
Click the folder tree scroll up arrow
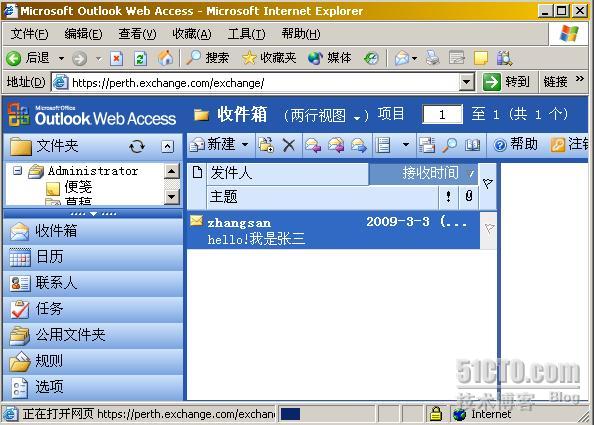coord(172,172)
